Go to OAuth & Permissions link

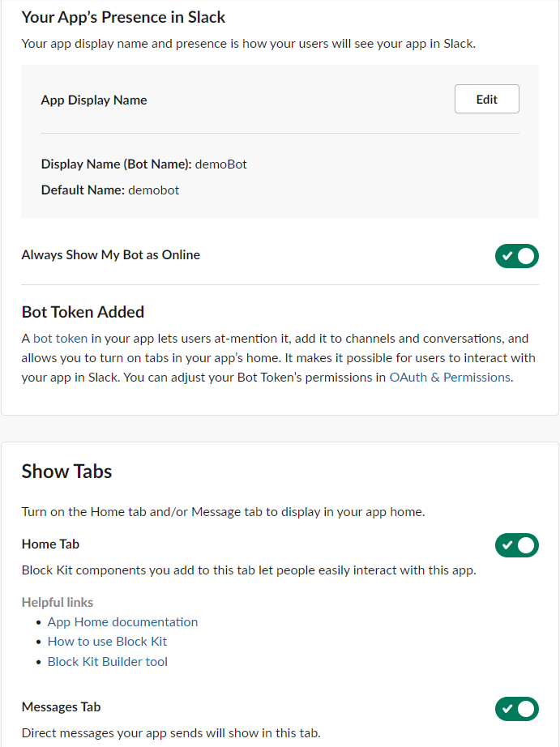pos(450,378)
